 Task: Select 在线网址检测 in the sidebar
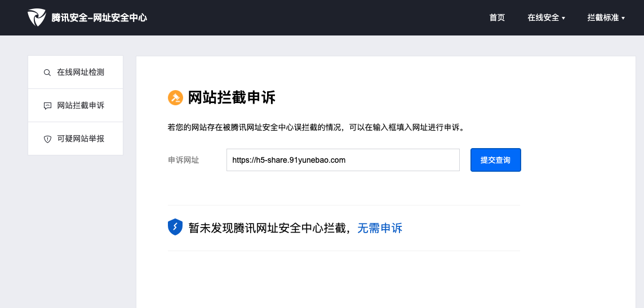75,72
